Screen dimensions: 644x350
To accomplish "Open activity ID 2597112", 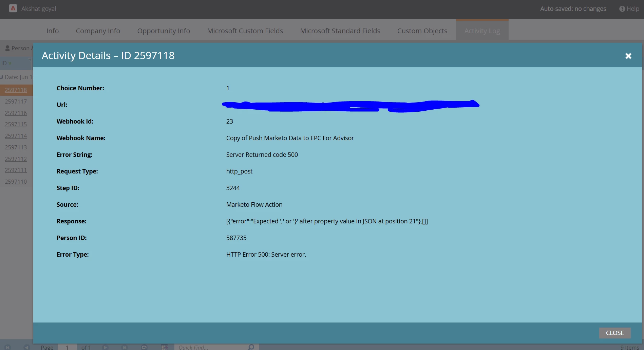I will (16, 159).
